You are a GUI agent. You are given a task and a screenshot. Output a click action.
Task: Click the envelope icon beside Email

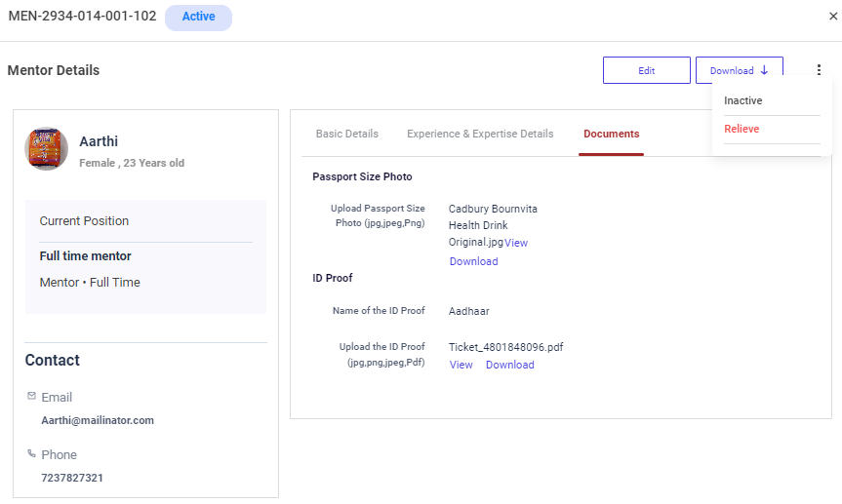(x=31, y=396)
